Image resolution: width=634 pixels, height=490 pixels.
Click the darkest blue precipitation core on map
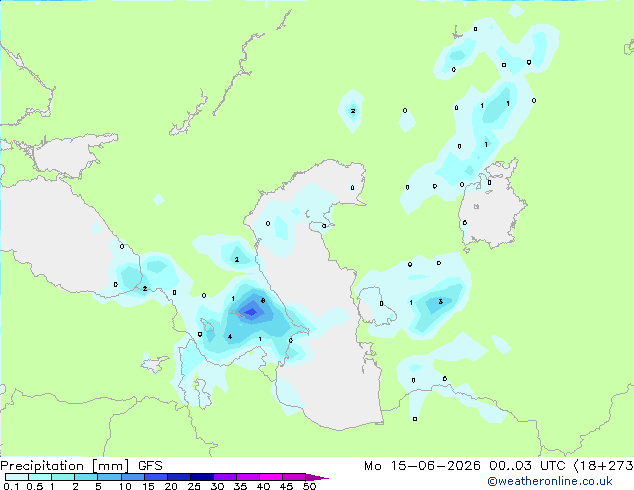point(251,312)
